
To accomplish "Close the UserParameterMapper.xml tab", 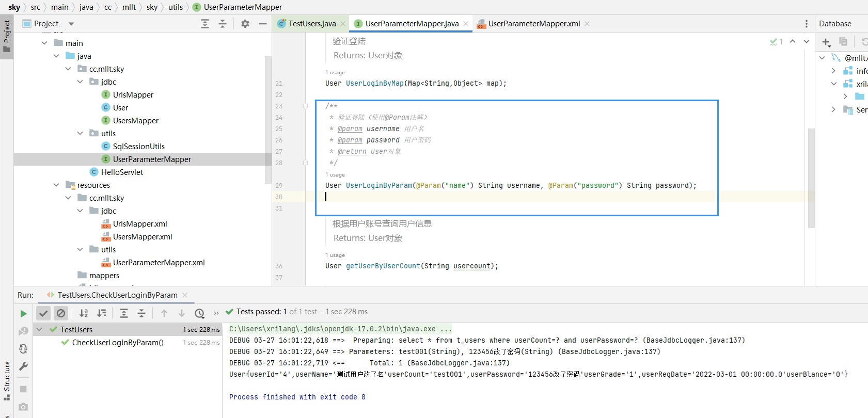I will click(587, 24).
